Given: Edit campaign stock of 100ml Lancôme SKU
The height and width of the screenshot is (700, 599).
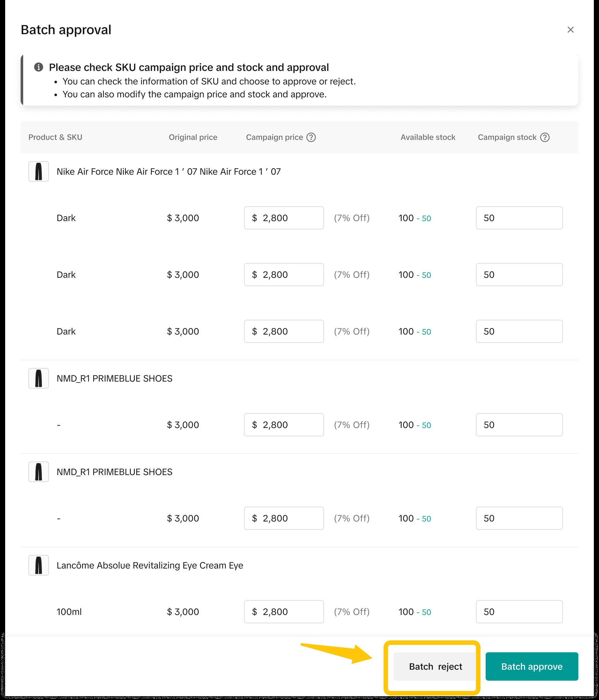Looking at the screenshot, I should coord(519,611).
